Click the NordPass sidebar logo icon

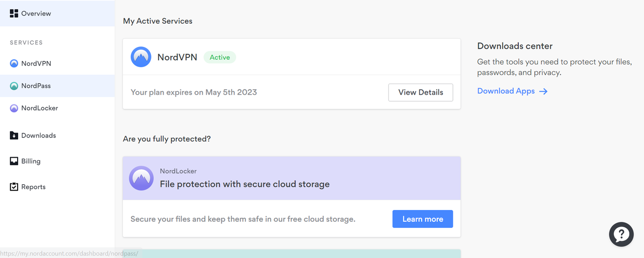point(14,86)
